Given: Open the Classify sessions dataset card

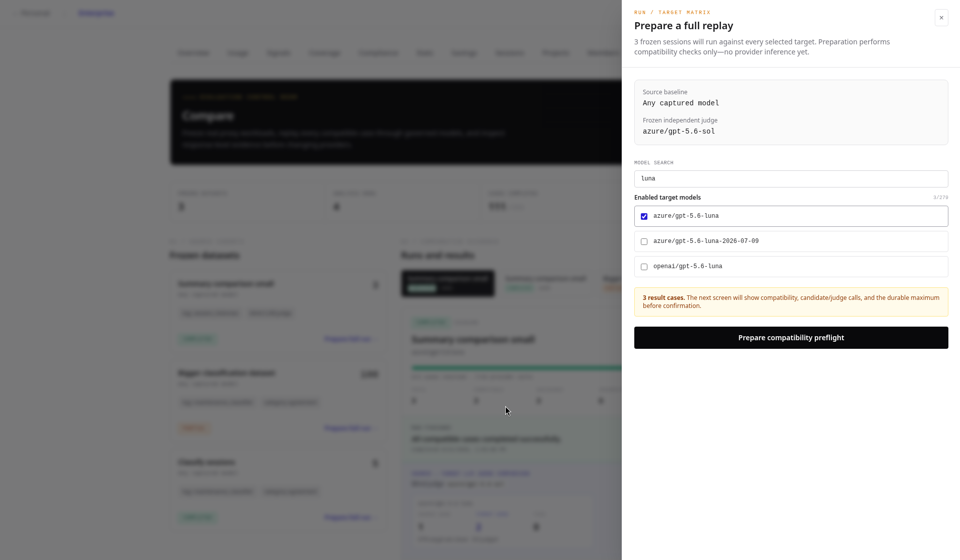Looking at the screenshot, I should 278,489.
